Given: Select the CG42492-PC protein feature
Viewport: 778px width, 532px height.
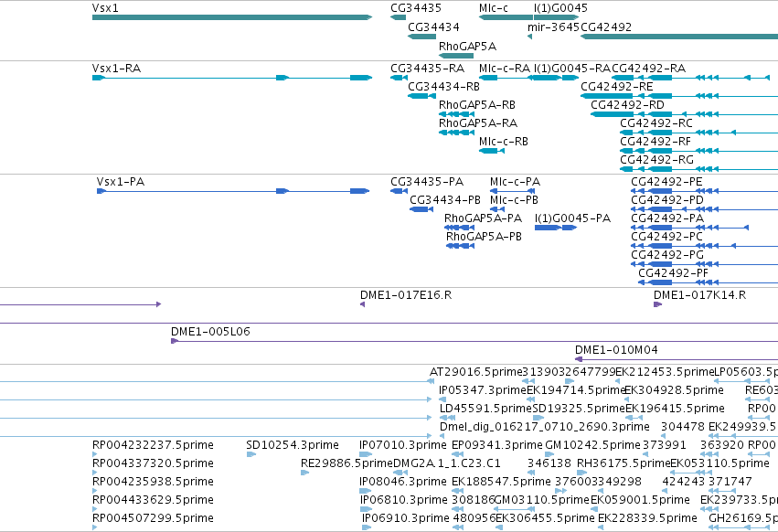Looking at the screenshot, I should pyautogui.click(x=705, y=246).
